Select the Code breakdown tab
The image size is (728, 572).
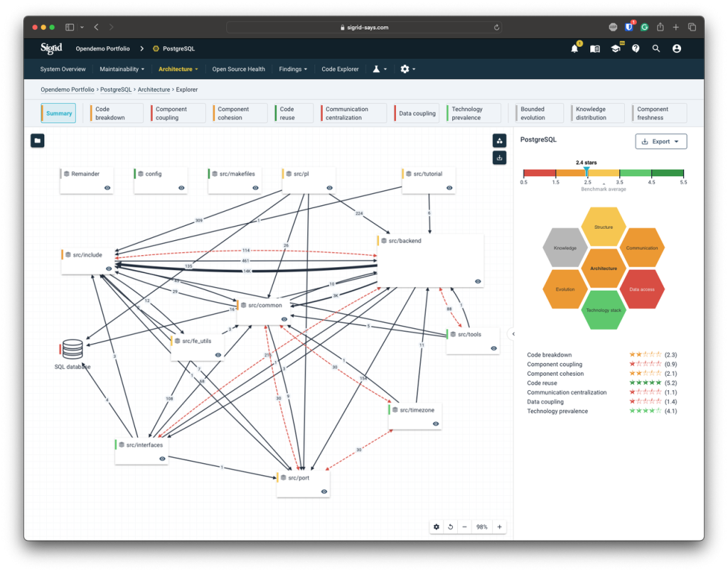(x=116, y=113)
